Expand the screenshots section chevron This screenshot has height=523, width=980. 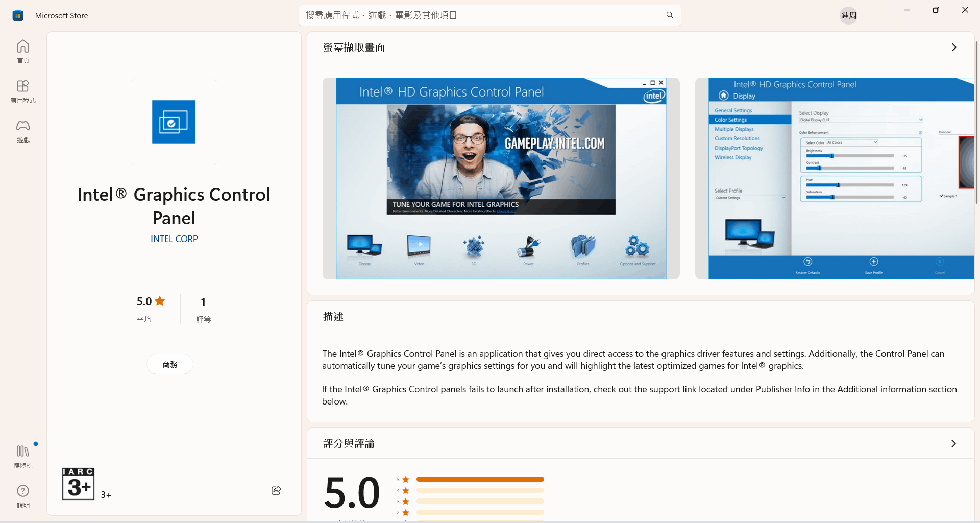(x=954, y=47)
